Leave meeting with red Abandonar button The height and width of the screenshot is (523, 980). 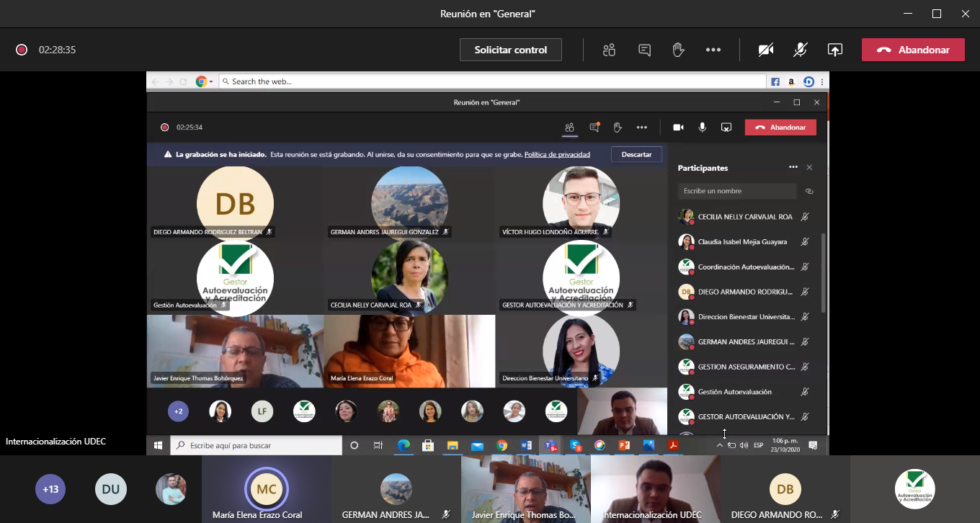[913, 50]
